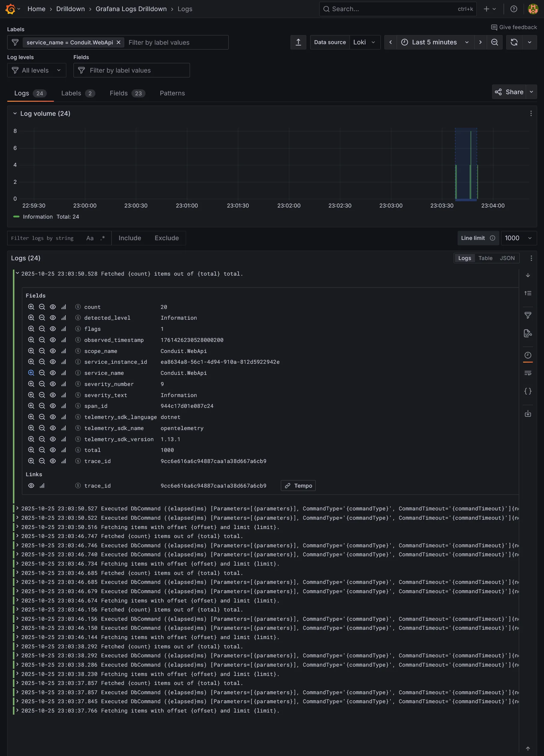Image resolution: width=544 pixels, height=756 pixels.
Task: Click the exclude filter icon for span_id field
Action: (42, 406)
